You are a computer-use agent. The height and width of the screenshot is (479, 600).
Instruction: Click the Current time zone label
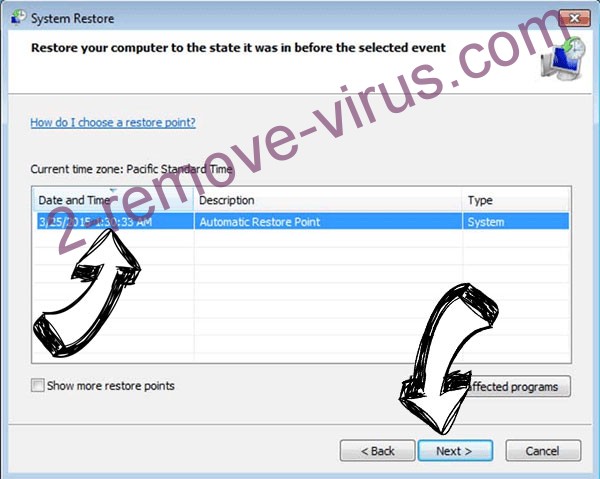131,169
